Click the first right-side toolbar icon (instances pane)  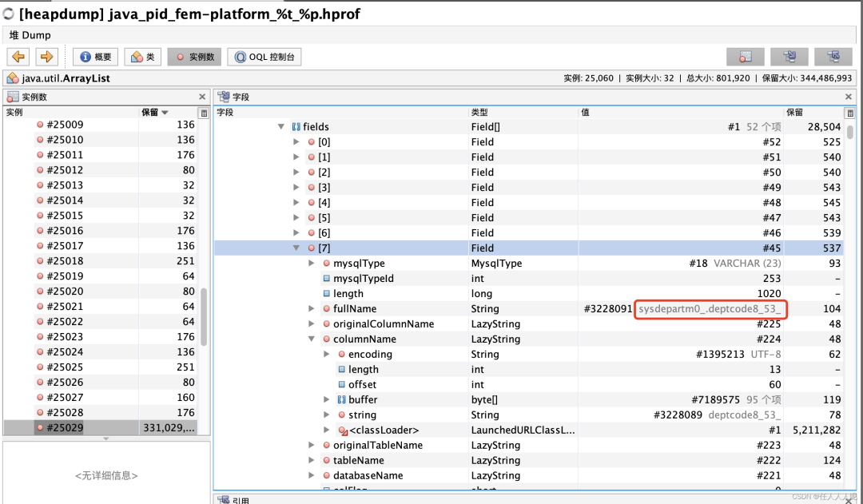[746, 57]
